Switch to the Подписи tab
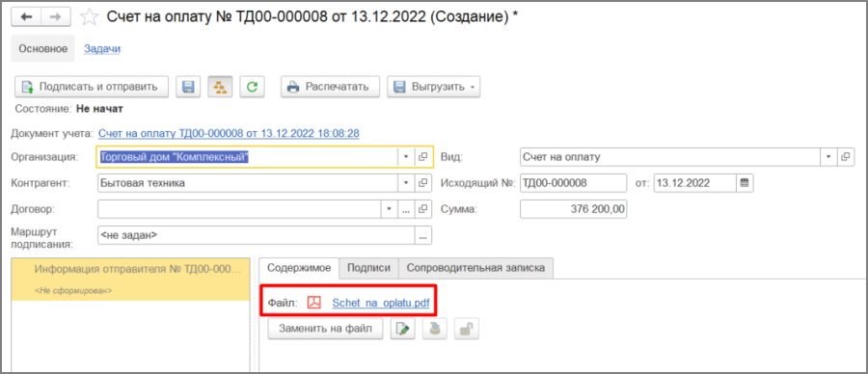 click(x=368, y=268)
